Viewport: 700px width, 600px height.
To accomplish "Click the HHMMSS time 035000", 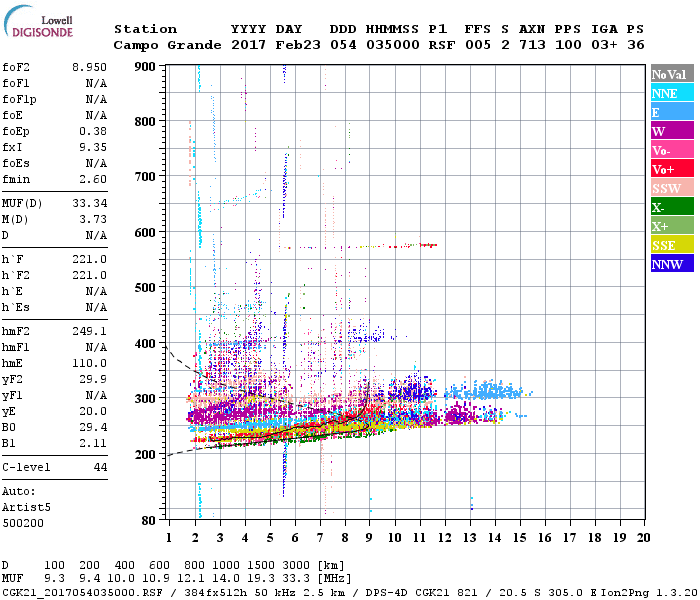I will [x=393, y=45].
